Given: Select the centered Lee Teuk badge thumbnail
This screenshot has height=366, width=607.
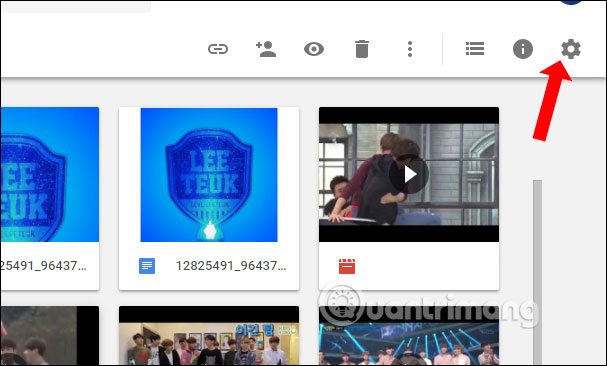Looking at the screenshot, I should click(209, 175).
